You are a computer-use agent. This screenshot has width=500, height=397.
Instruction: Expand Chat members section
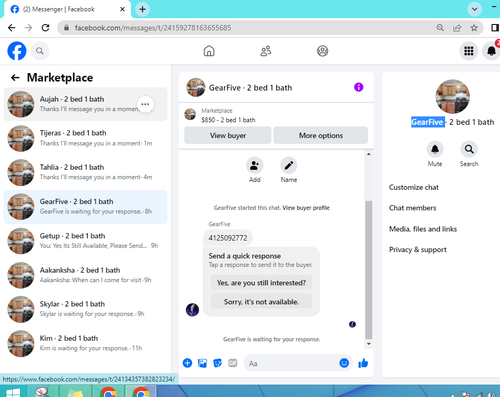point(412,208)
